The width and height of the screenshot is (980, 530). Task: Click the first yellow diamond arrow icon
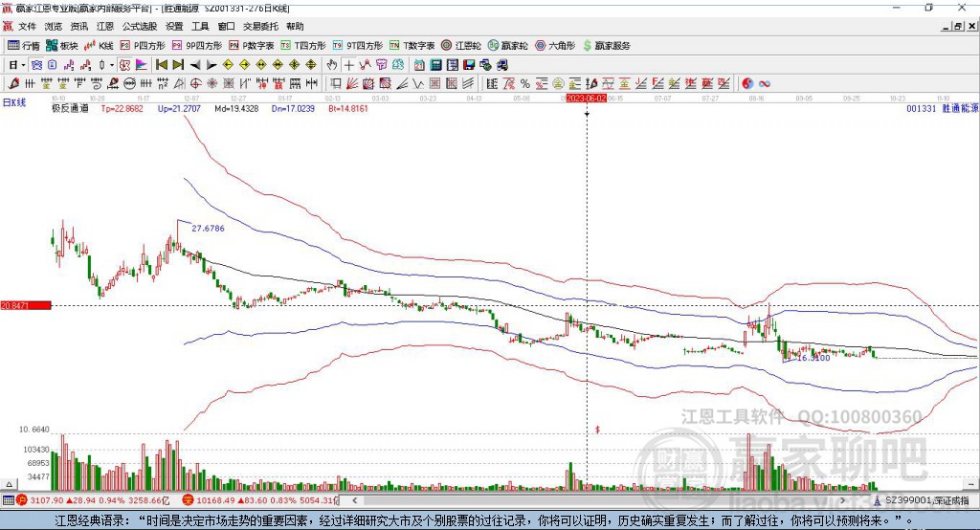228,65
